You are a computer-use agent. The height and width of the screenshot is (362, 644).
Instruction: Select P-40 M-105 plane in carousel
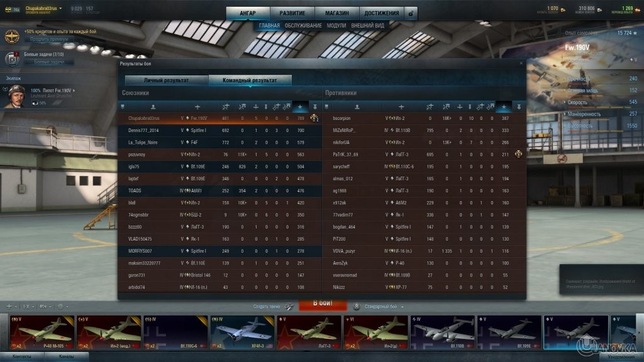tap(42, 332)
